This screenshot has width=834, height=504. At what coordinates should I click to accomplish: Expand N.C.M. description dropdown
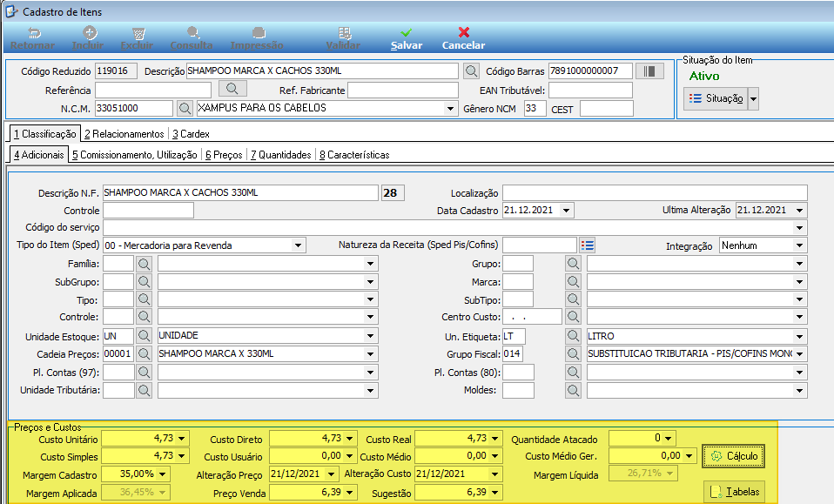click(450, 109)
